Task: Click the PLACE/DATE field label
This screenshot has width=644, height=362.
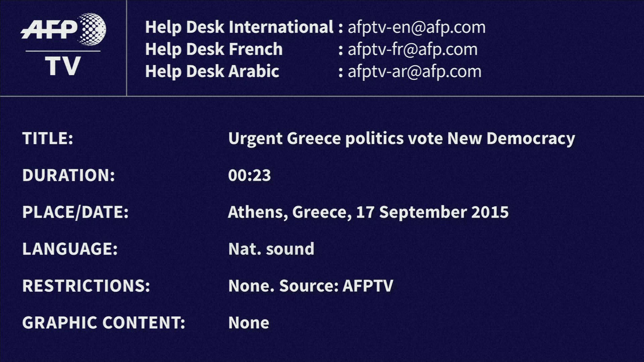Action: coord(75,212)
